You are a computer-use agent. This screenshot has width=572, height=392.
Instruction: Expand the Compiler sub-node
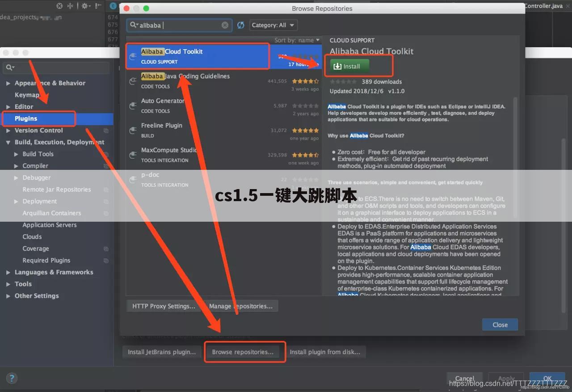[x=17, y=166]
